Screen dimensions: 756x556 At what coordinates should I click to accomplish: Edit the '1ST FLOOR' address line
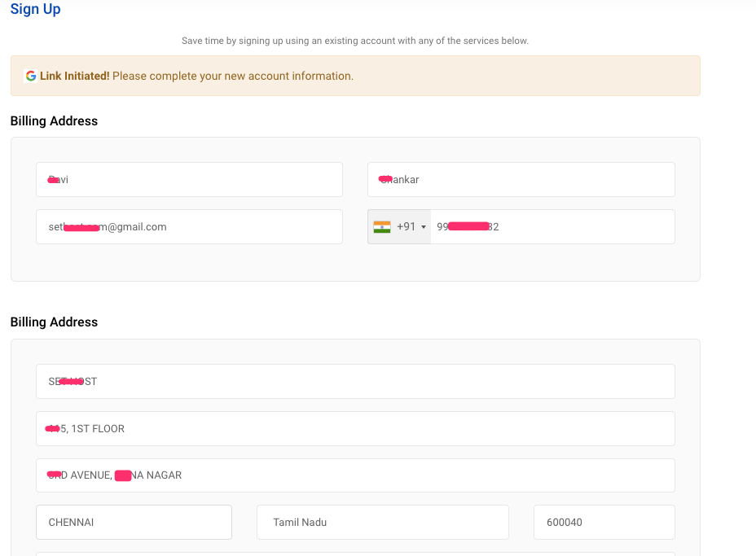(x=355, y=428)
